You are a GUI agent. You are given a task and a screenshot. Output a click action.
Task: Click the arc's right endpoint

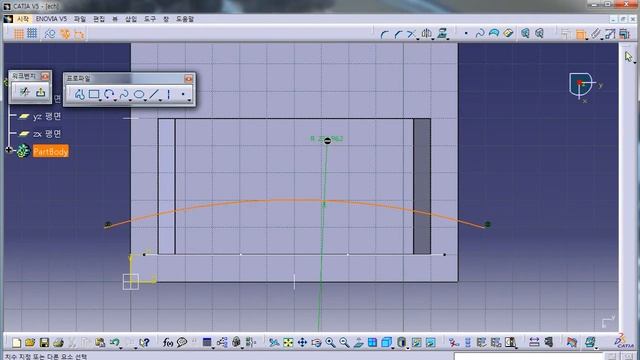[x=487, y=224]
